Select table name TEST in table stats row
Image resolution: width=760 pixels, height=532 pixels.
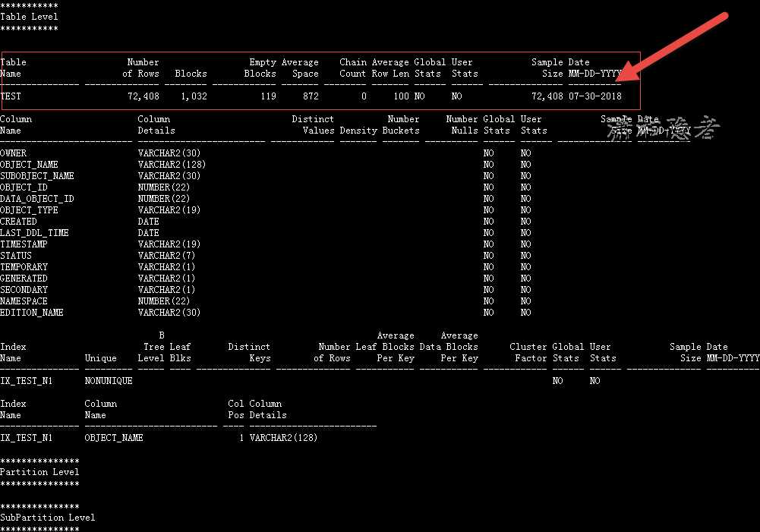click(x=11, y=96)
